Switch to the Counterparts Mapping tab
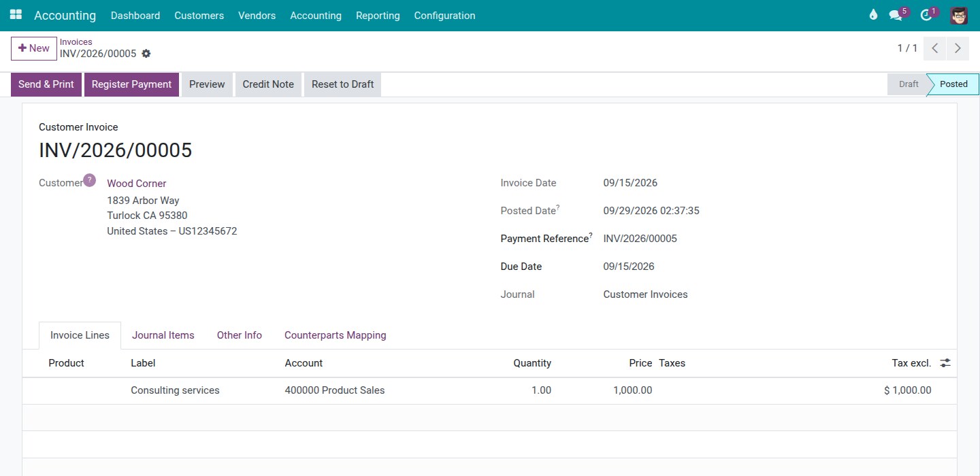This screenshot has width=980, height=476. [x=336, y=335]
